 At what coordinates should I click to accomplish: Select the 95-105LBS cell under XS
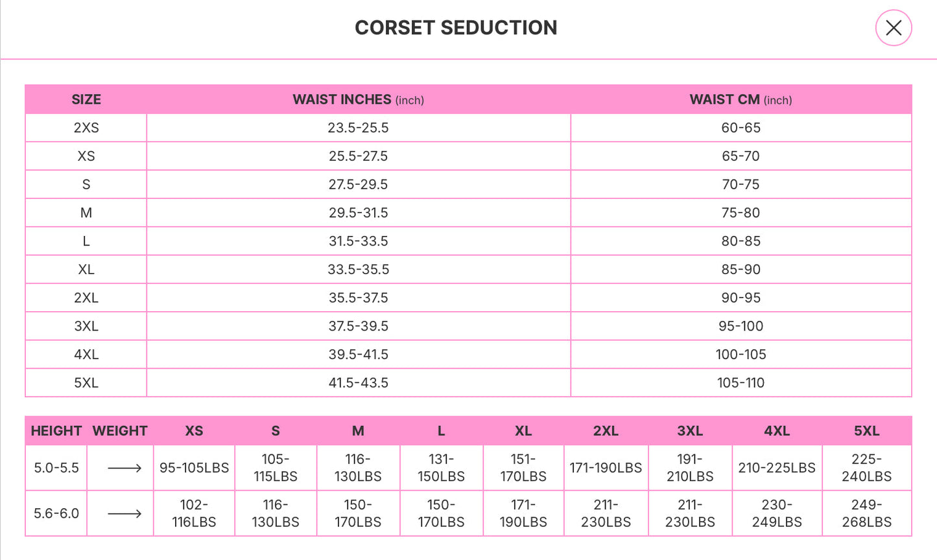click(194, 467)
